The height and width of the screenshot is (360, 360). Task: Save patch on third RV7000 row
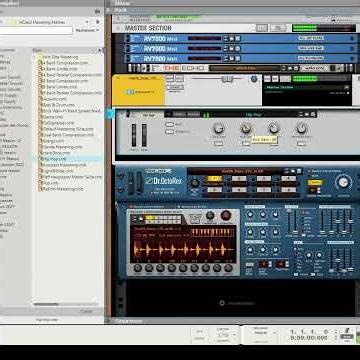tap(237, 58)
